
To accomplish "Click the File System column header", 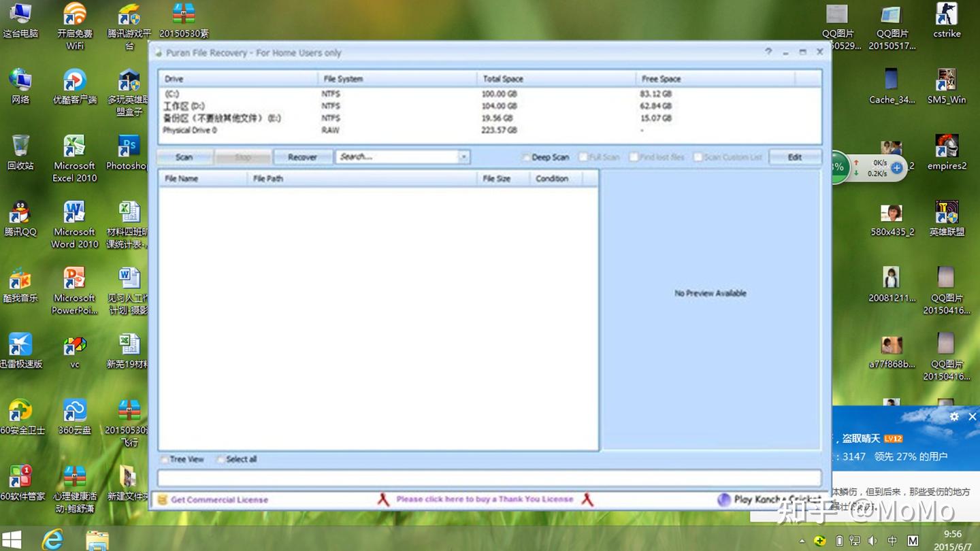I will [x=397, y=79].
